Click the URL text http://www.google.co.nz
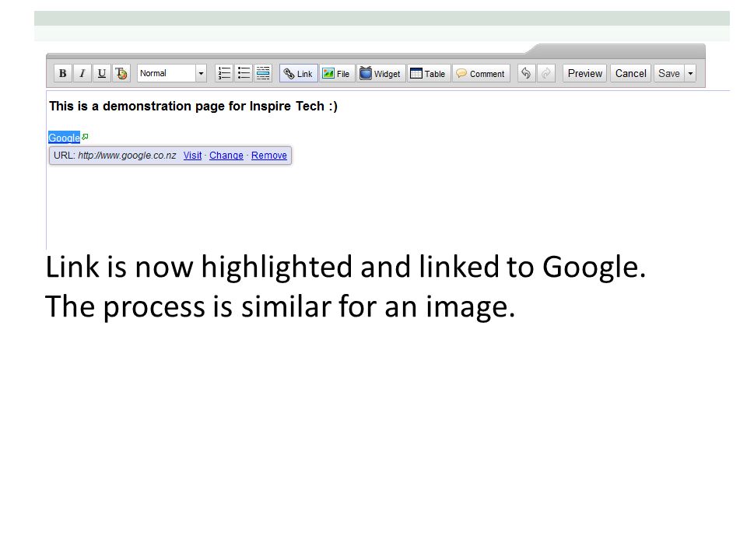 127,156
